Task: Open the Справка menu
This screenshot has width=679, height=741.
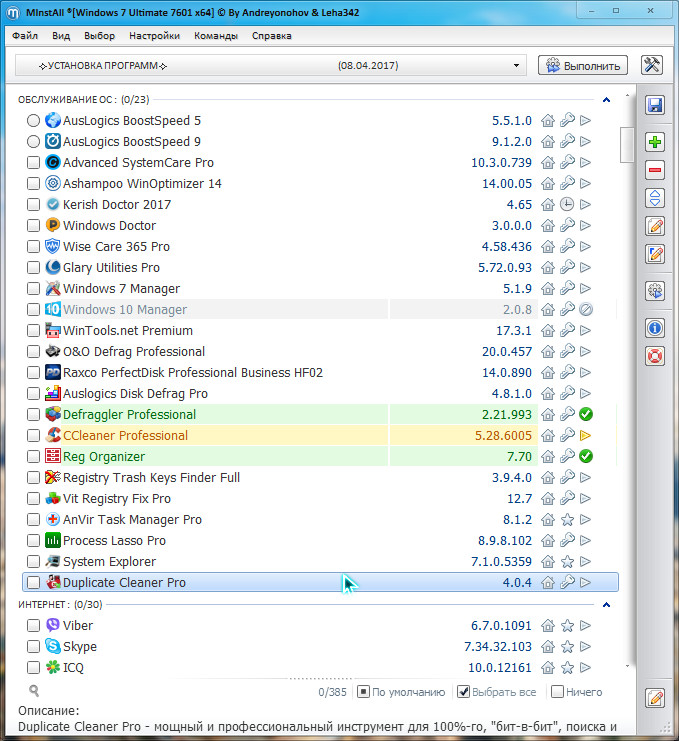Action: (x=272, y=36)
